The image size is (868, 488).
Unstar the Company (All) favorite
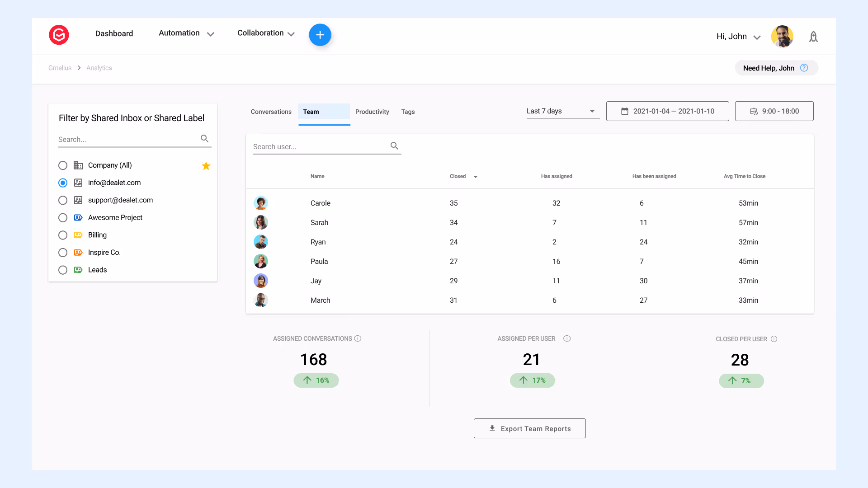click(x=206, y=166)
